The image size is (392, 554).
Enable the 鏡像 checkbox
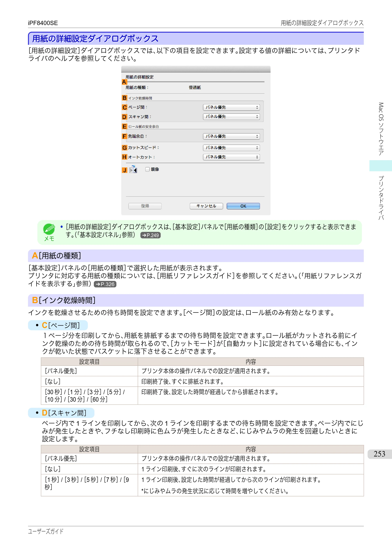click(x=147, y=169)
